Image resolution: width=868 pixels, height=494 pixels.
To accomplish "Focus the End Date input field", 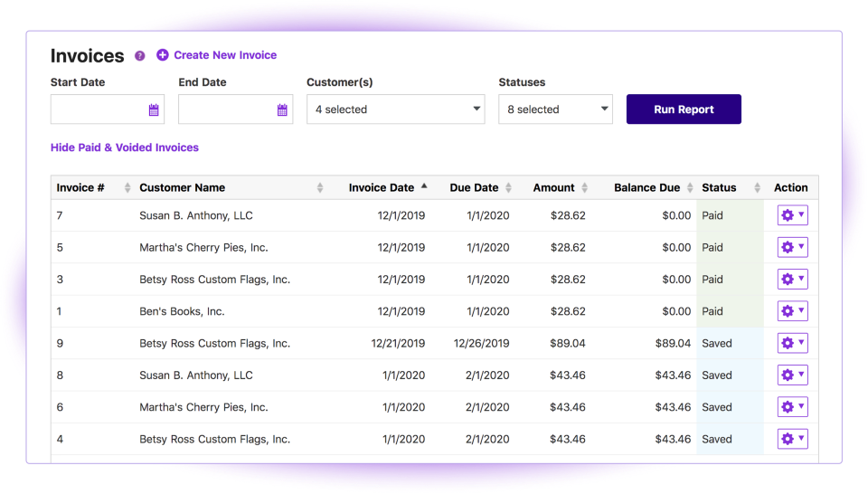I will point(235,109).
